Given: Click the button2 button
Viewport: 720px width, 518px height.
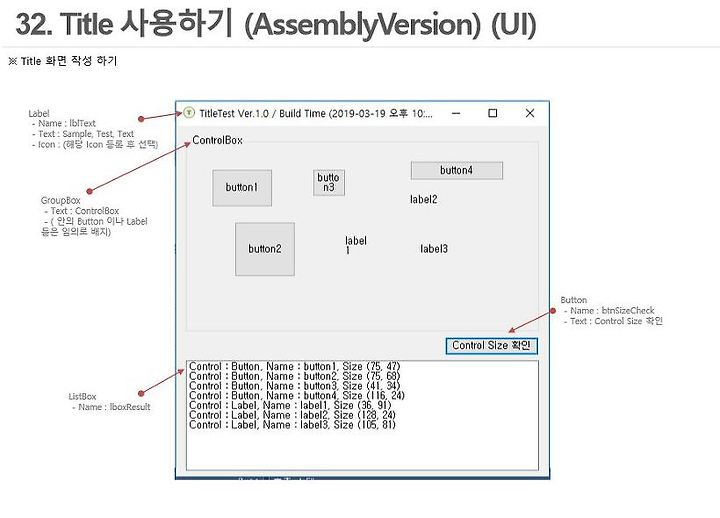Looking at the screenshot, I should [x=265, y=249].
